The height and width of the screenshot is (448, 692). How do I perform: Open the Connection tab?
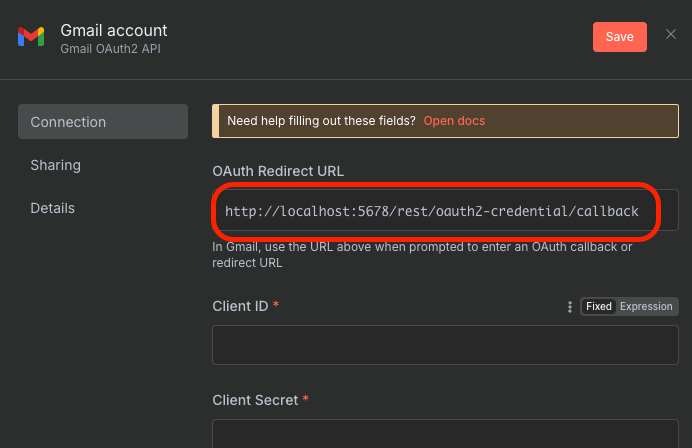click(x=103, y=122)
